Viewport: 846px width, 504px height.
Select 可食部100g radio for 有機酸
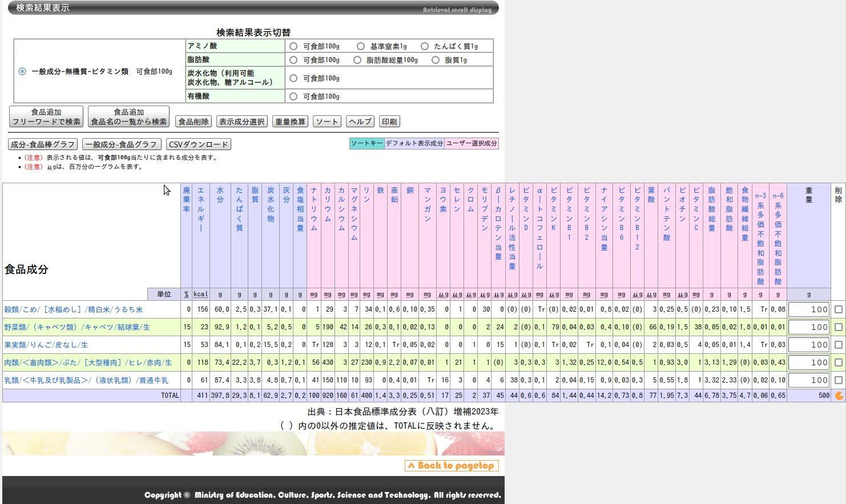(293, 96)
